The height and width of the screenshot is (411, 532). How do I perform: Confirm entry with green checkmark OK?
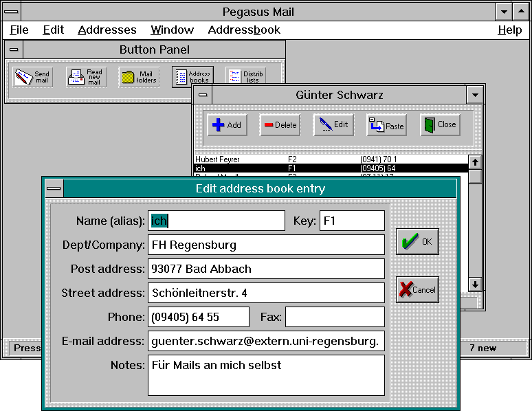click(417, 242)
